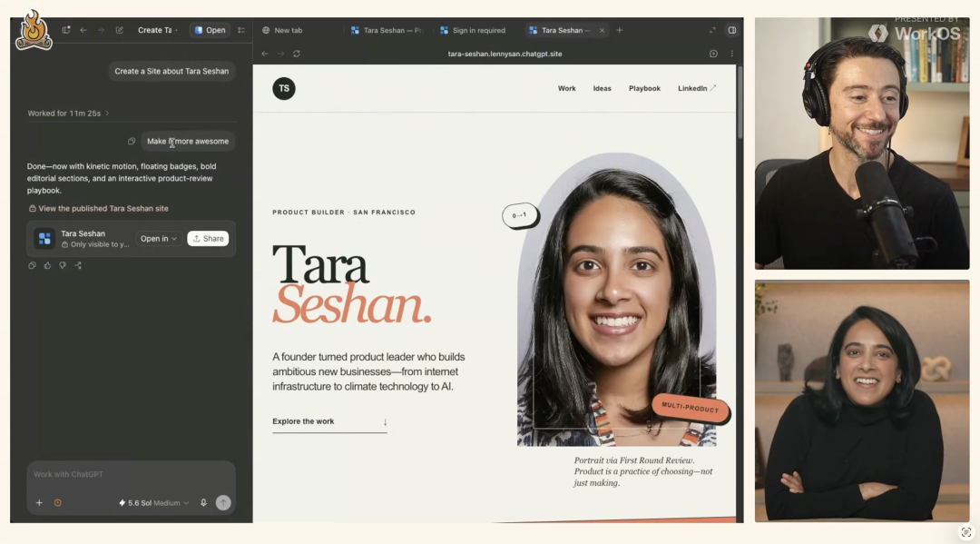Viewport: 980px width, 544px height.
Task: Expand the 'Open in' dropdown
Action: [158, 238]
